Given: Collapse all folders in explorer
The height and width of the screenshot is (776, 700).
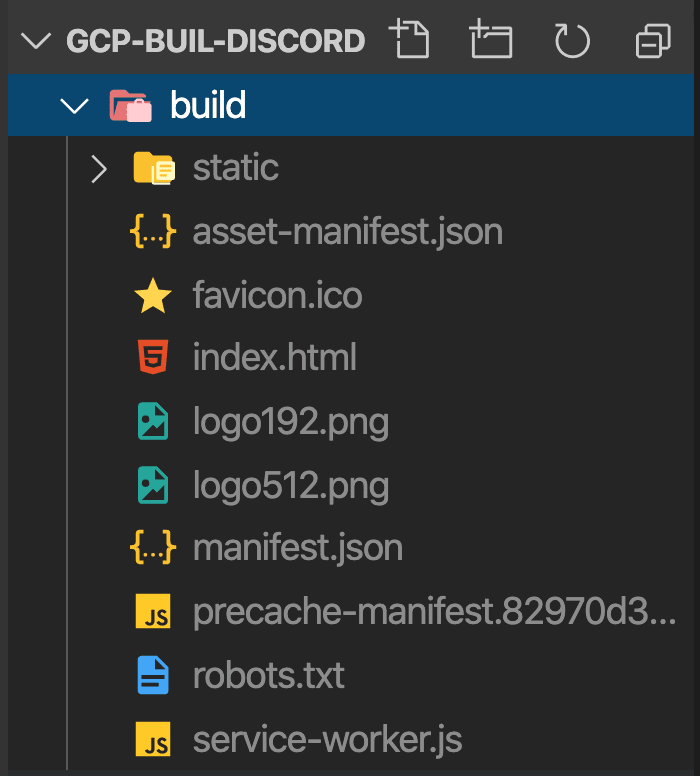Looking at the screenshot, I should click(x=653, y=41).
